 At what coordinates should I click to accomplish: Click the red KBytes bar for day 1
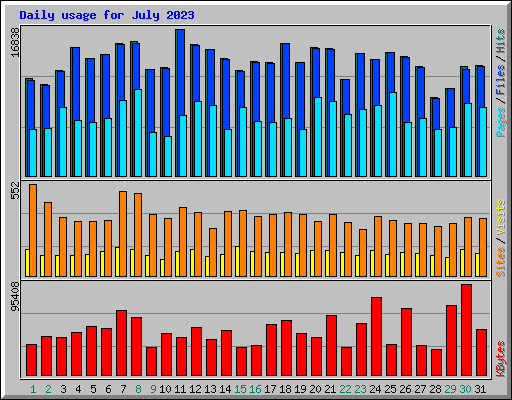tap(31, 360)
